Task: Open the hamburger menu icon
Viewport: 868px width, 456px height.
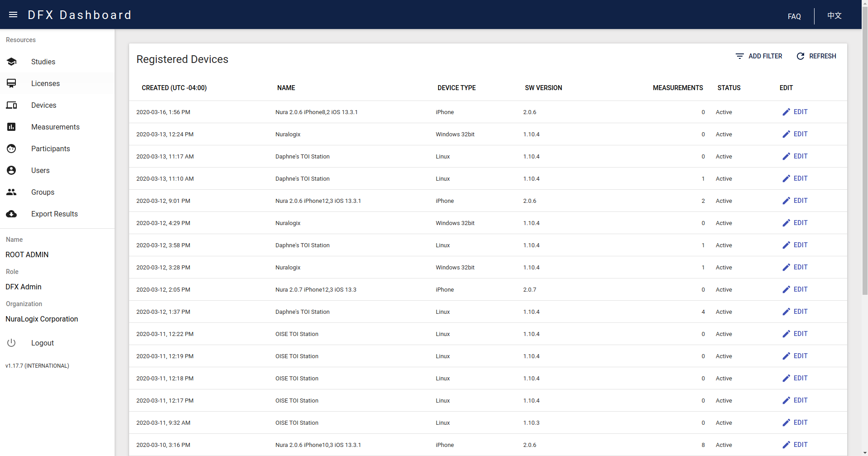Action: [13, 15]
